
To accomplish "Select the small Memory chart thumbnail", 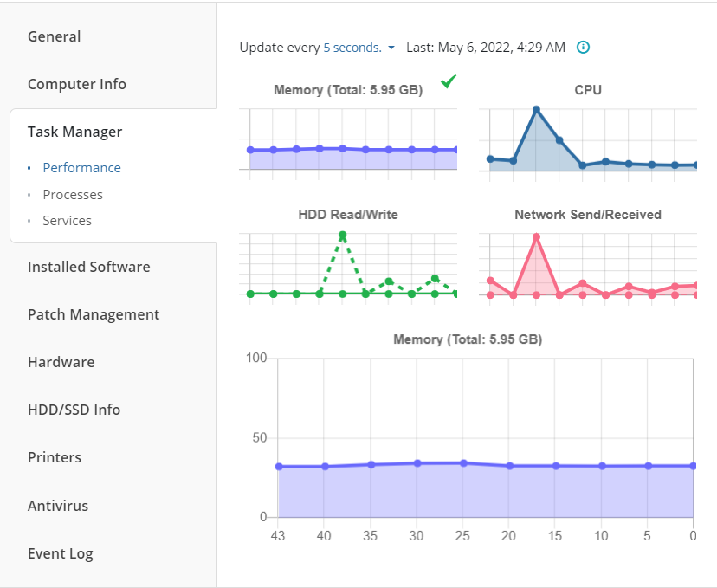I will [348, 132].
